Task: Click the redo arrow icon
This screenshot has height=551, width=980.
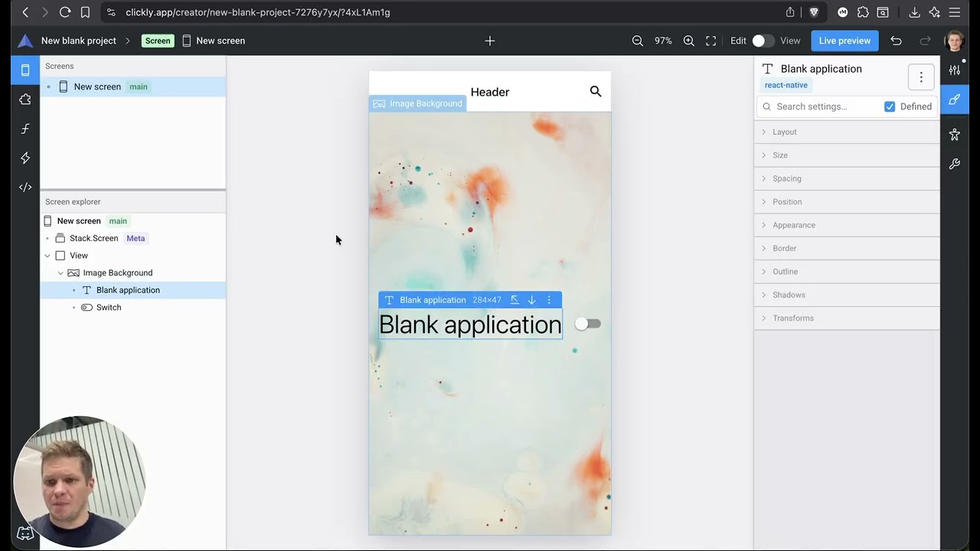Action: pyautogui.click(x=925, y=41)
